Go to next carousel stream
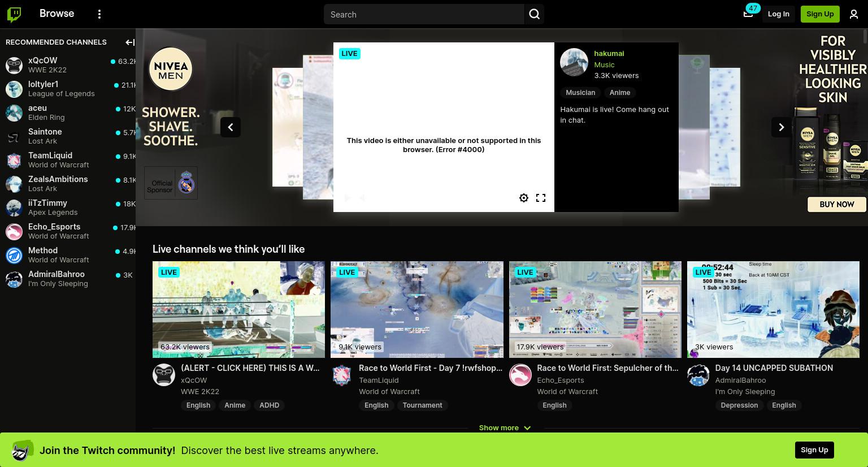The image size is (868, 467). click(x=782, y=127)
